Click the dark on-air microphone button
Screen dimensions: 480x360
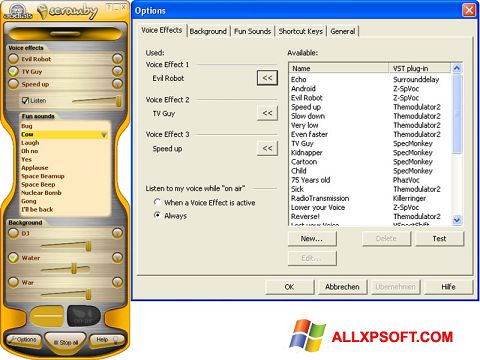[84, 316]
